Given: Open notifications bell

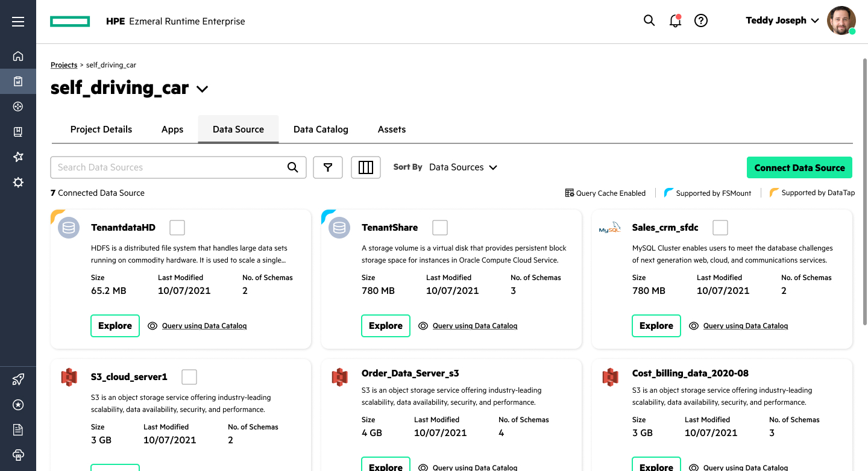Looking at the screenshot, I should 675,20.
